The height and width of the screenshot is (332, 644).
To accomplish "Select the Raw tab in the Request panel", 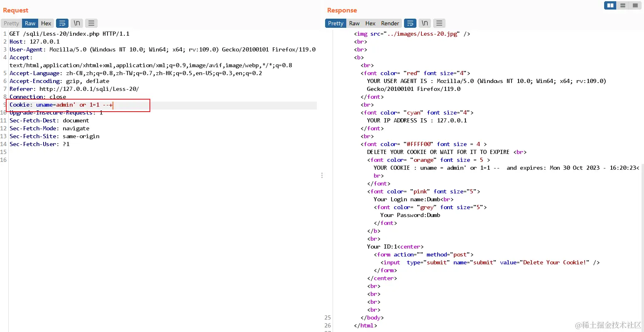I will click(x=30, y=23).
